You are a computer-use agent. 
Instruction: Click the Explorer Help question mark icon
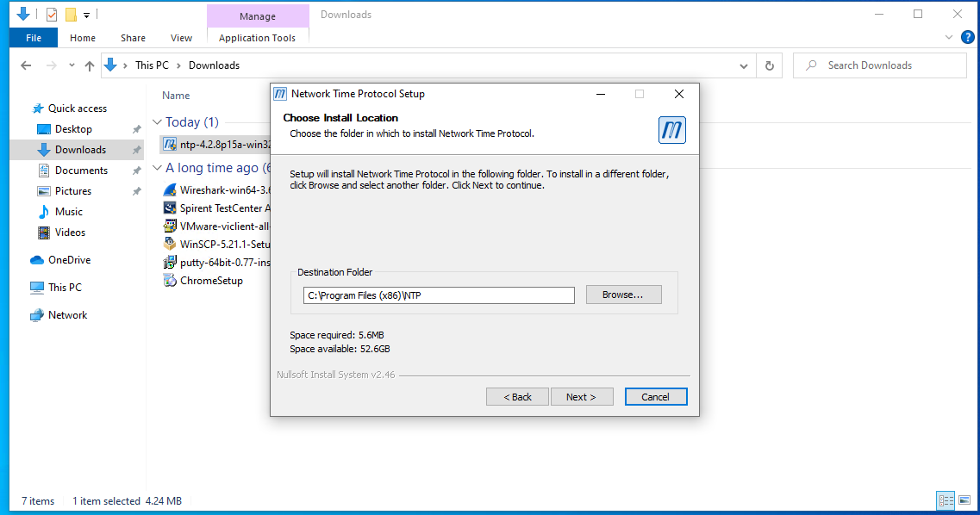pyautogui.click(x=967, y=37)
